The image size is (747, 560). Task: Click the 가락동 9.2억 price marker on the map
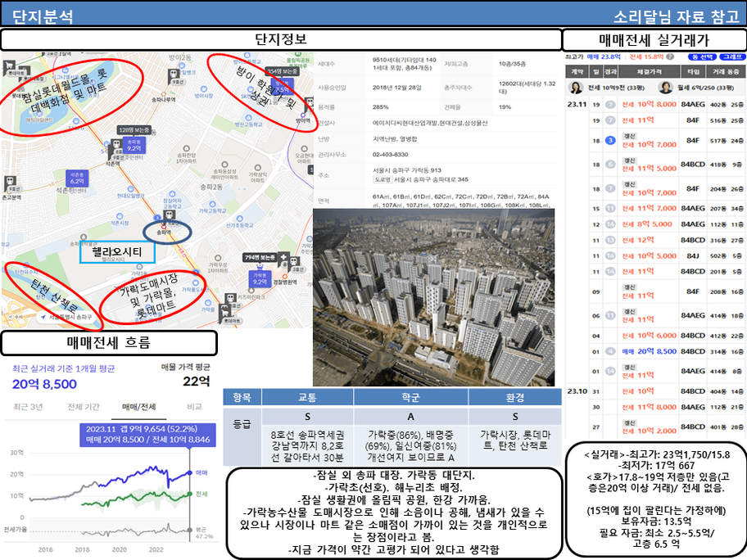pos(260,278)
